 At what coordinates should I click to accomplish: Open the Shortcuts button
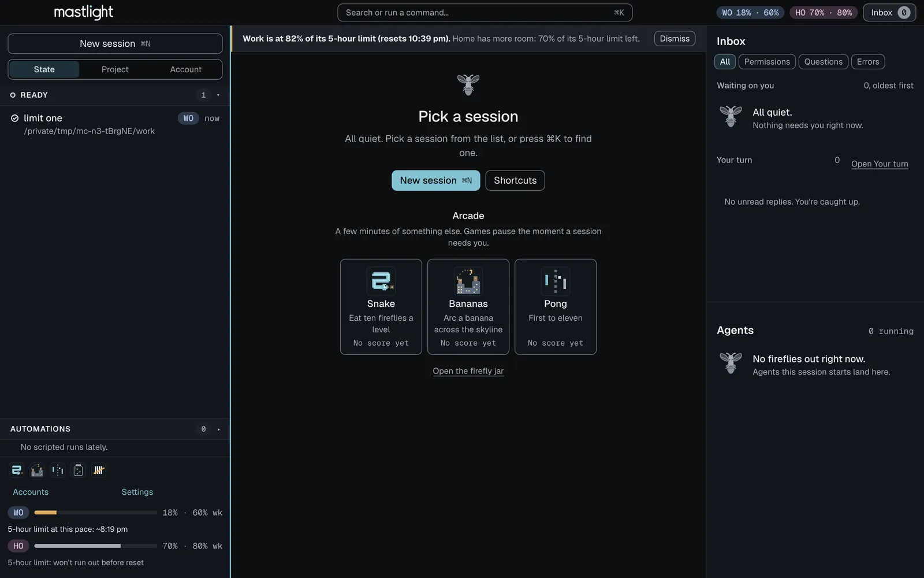click(515, 180)
